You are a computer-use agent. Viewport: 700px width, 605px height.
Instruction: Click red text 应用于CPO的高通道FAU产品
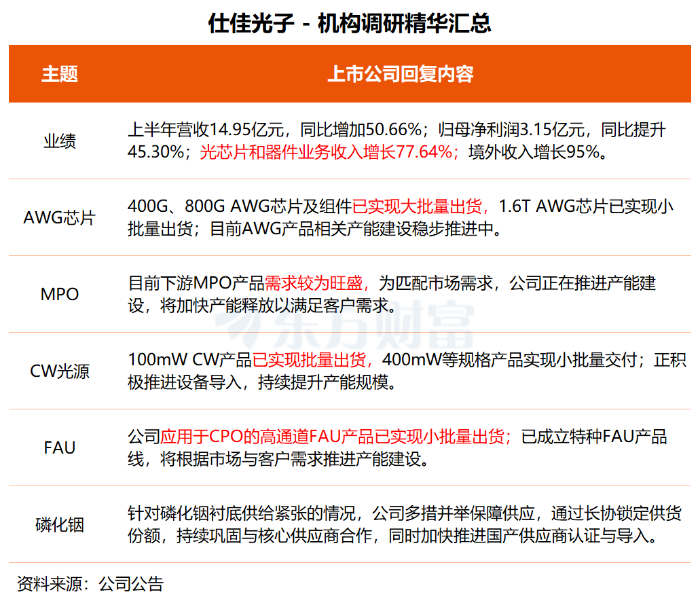(267, 437)
